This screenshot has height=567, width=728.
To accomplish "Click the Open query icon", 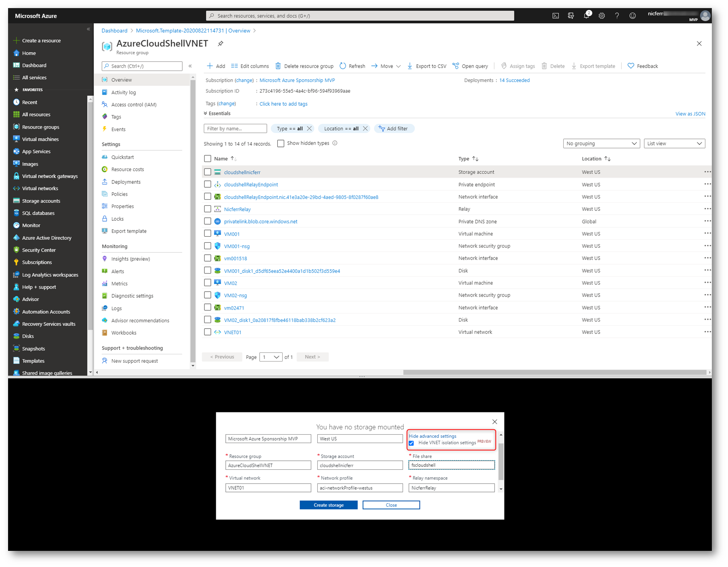I will 456,66.
